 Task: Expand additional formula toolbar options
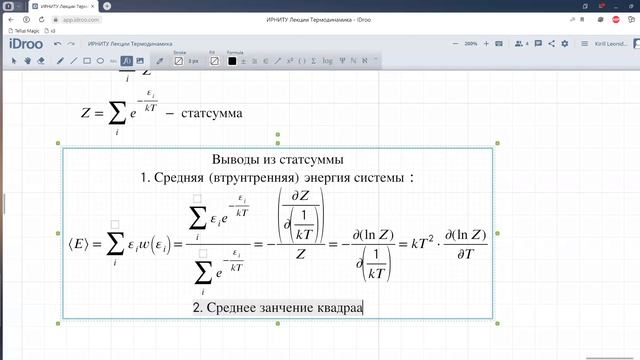(376, 60)
